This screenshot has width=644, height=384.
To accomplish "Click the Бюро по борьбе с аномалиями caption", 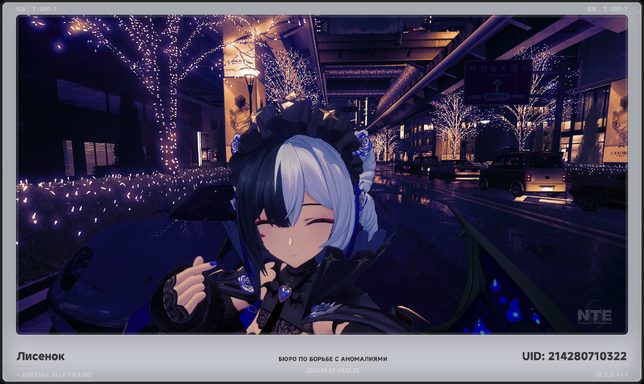I will pos(333,359).
